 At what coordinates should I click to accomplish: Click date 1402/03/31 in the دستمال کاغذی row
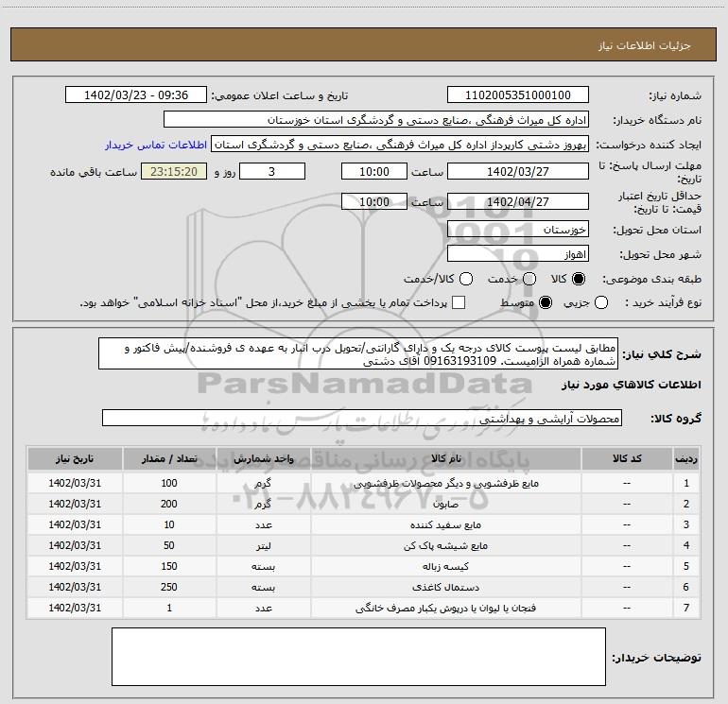coord(75,587)
